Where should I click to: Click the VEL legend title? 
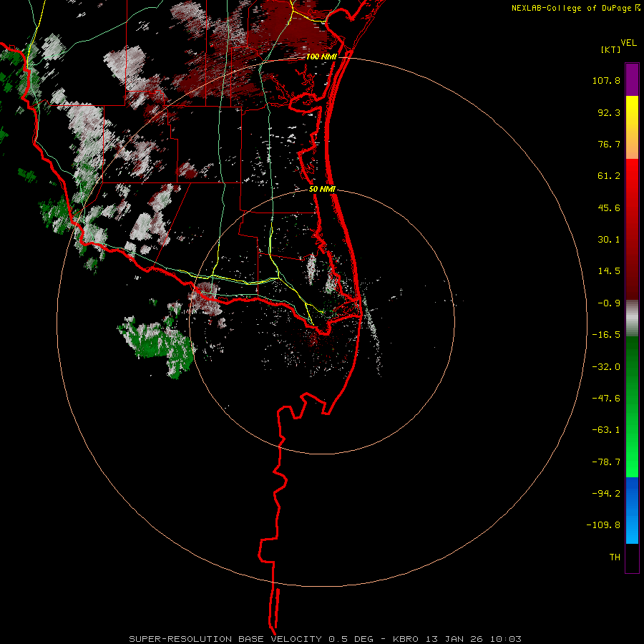628,43
